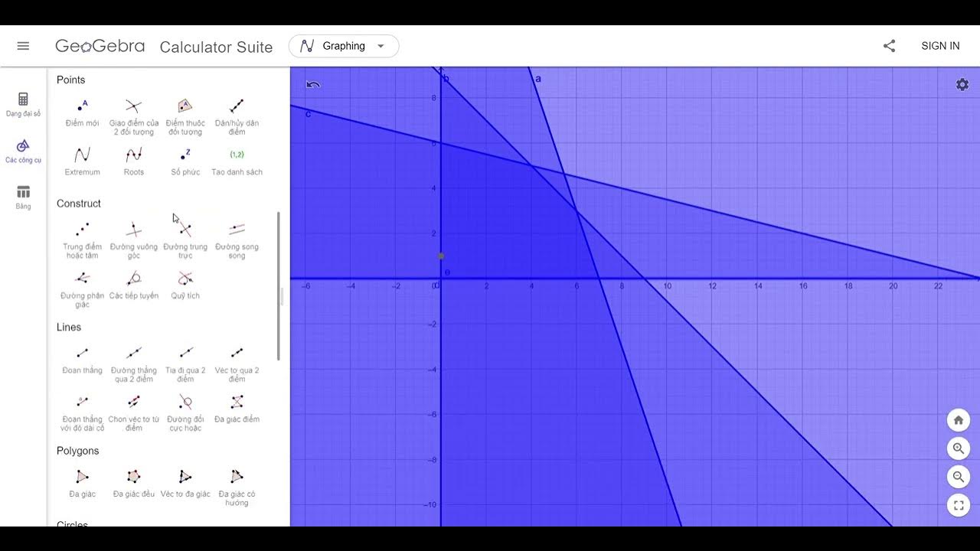The width and height of the screenshot is (980, 551).
Task: Click the SIGN IN button
Action: [x=940, y=46]
